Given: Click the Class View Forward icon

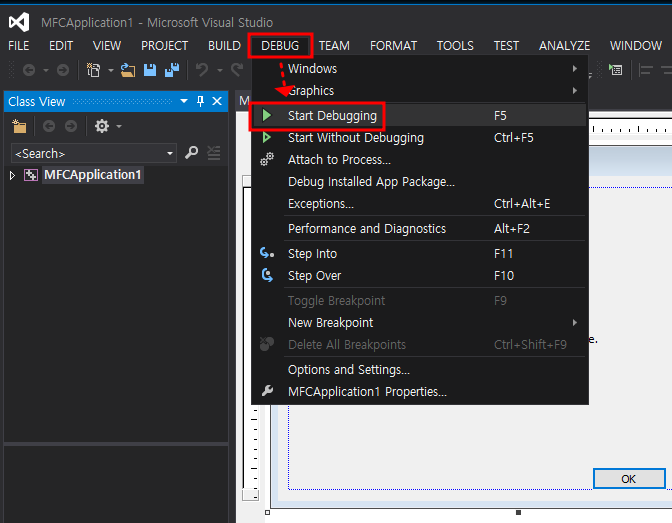Looking at the screenshot, I should [71, 126].
